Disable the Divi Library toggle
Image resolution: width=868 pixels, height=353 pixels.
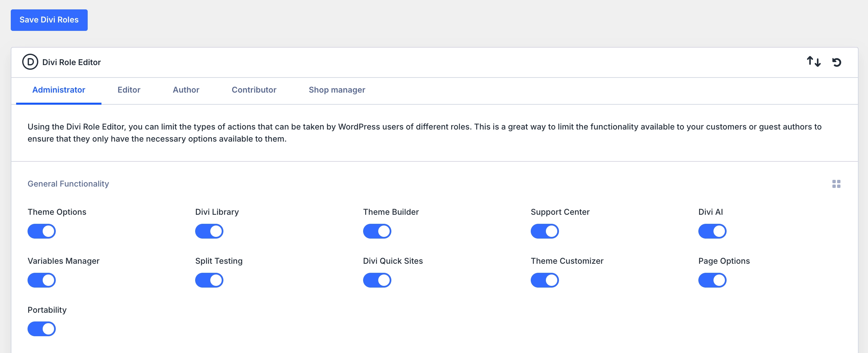(209, 231)
